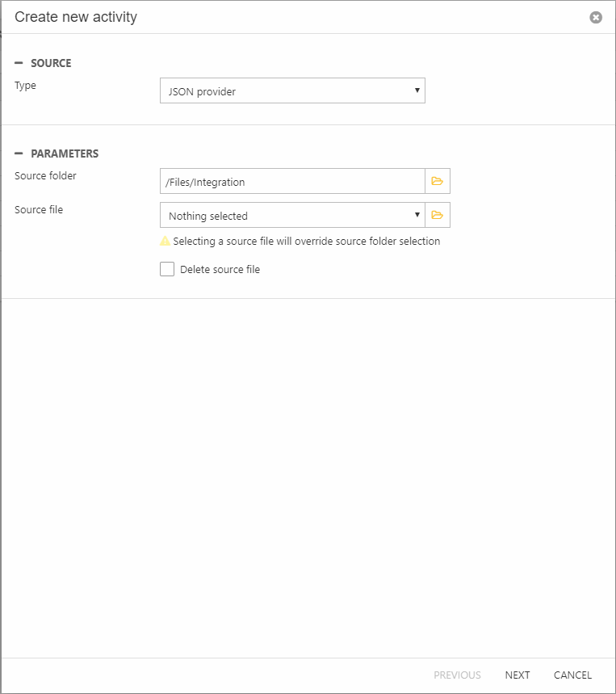This screenshot has width=616, height=694.
Task: Click the folder browse icon beside Source file
Action: pyautogui.click(x=438, y=216)
